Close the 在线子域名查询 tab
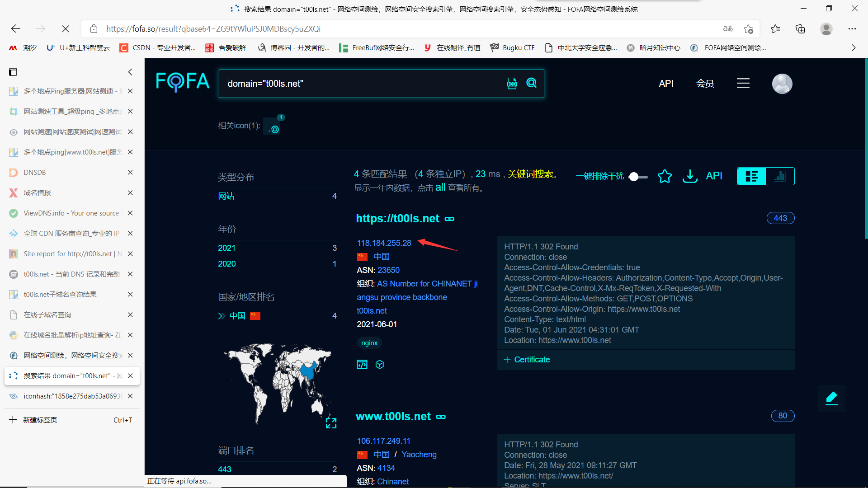This screenshot has width=868, height=488. point(130,315)
